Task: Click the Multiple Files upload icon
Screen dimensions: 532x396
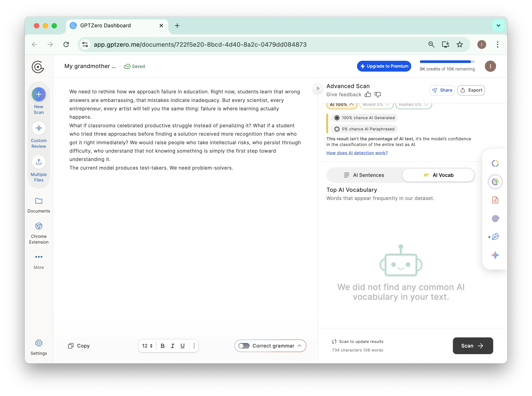Action: pyautogui.click(x=39, y=162)
